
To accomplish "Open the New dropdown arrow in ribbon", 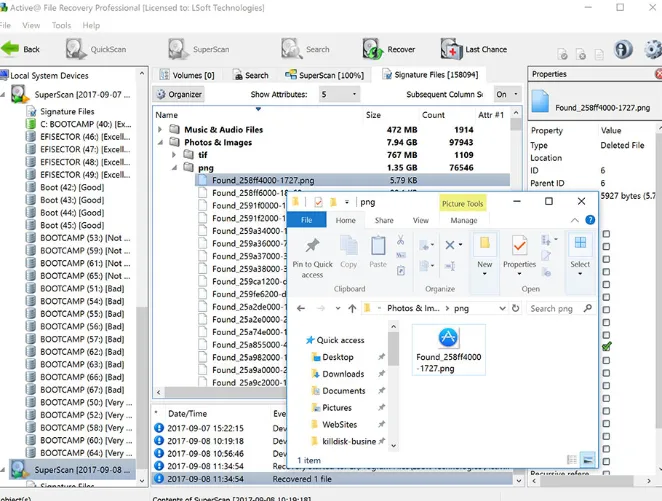I will [485, 274].
